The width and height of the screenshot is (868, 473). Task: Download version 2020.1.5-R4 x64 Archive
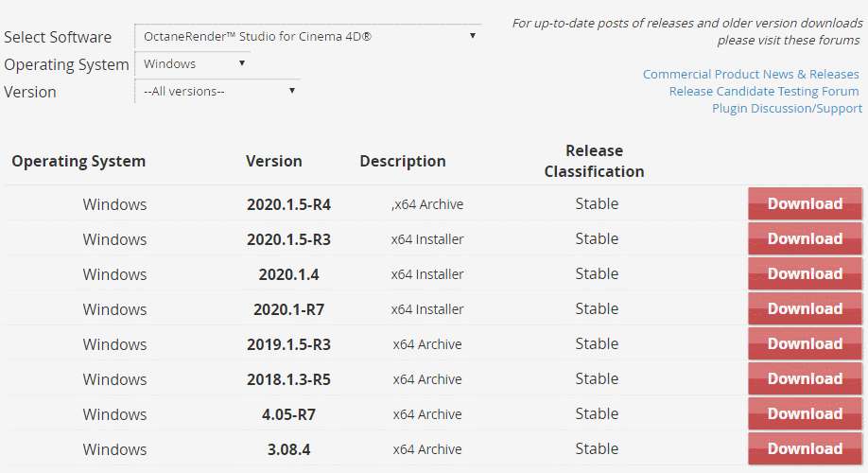click(805, 204)
